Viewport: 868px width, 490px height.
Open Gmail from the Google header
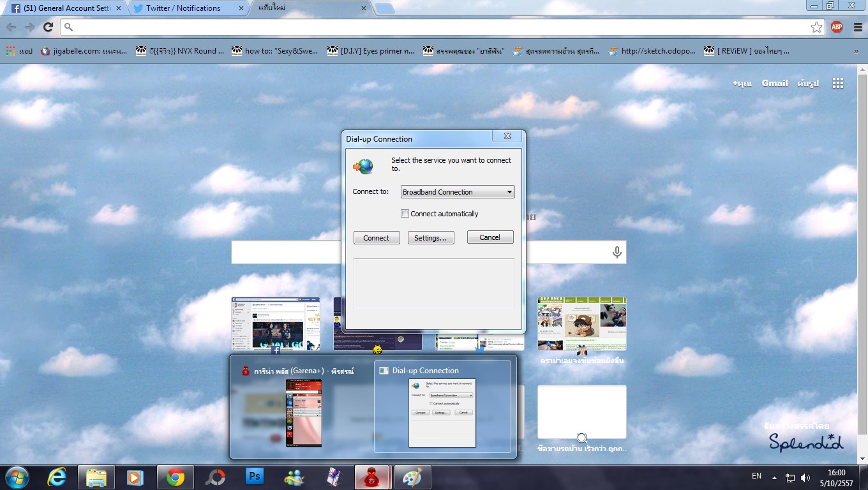(775, 83)
